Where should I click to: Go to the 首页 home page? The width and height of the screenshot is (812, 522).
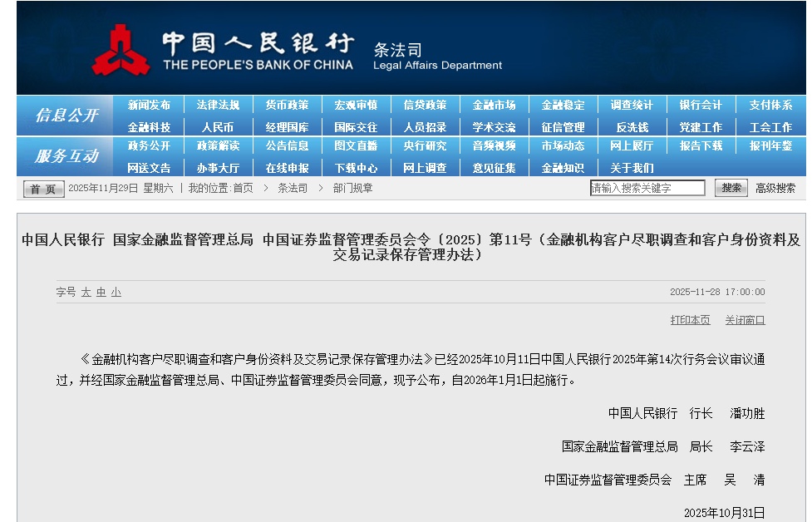coord(42,189)
